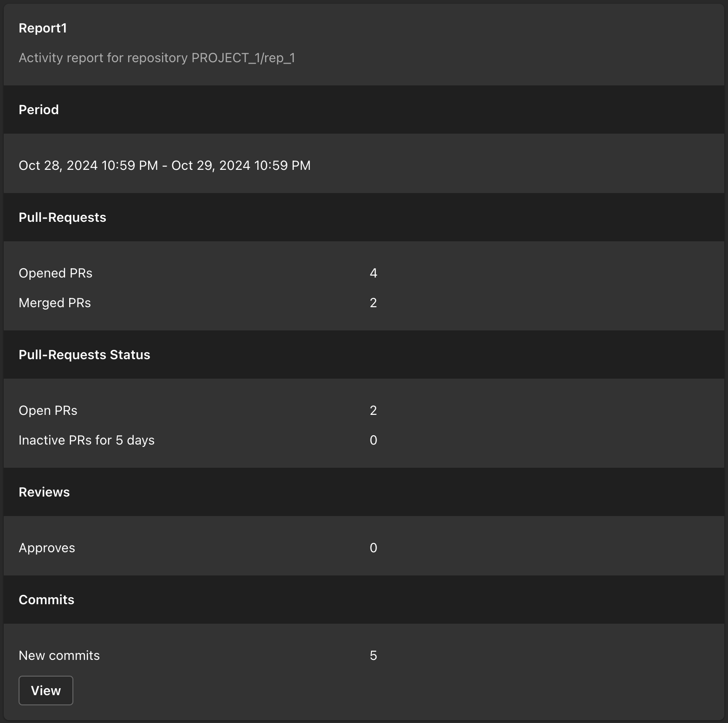This screenshot has width=728, height=723.
Task: Click the Period section header
Action: 39,110
